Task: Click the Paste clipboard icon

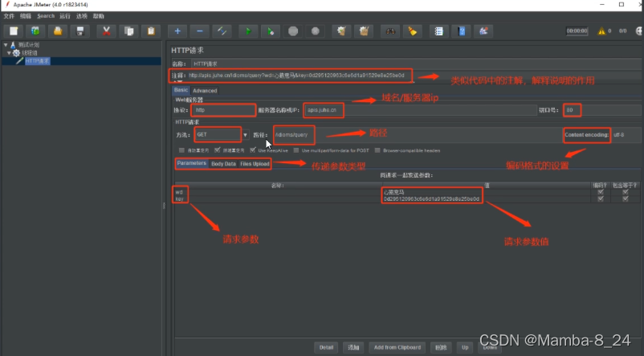Action: tap(151, 31)
